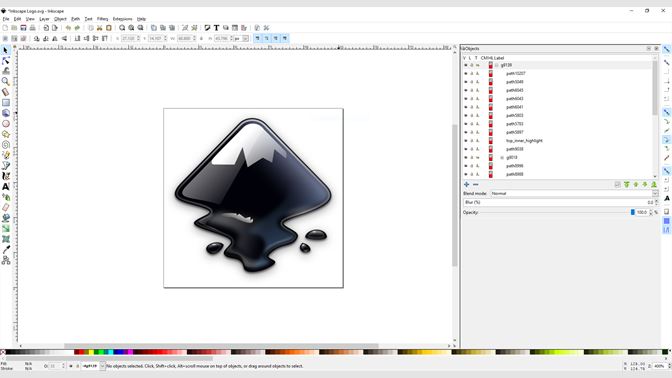Select the Spiral tool
672x378 pixels.
point(6,144)
